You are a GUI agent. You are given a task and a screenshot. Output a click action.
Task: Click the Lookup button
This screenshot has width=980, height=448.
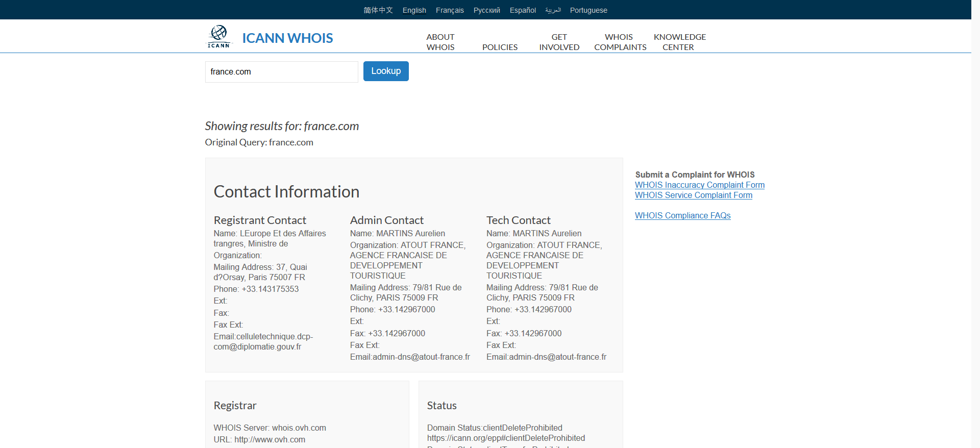coord(386,71)
